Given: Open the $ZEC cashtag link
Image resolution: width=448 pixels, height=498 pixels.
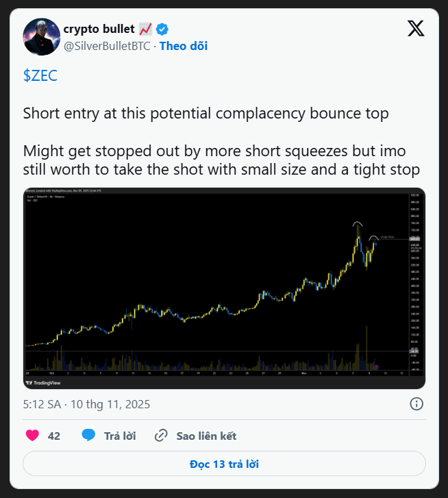Looking at the screenshot, I should (40, 76).
